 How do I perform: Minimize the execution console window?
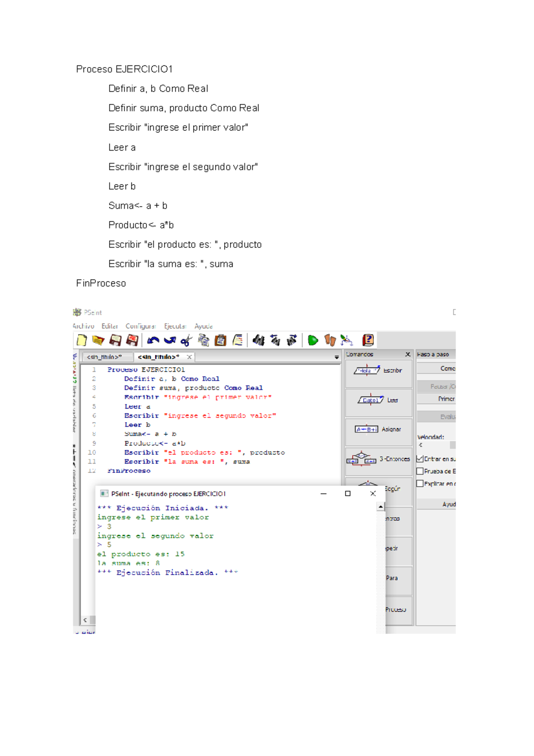[x=324, y=493]
